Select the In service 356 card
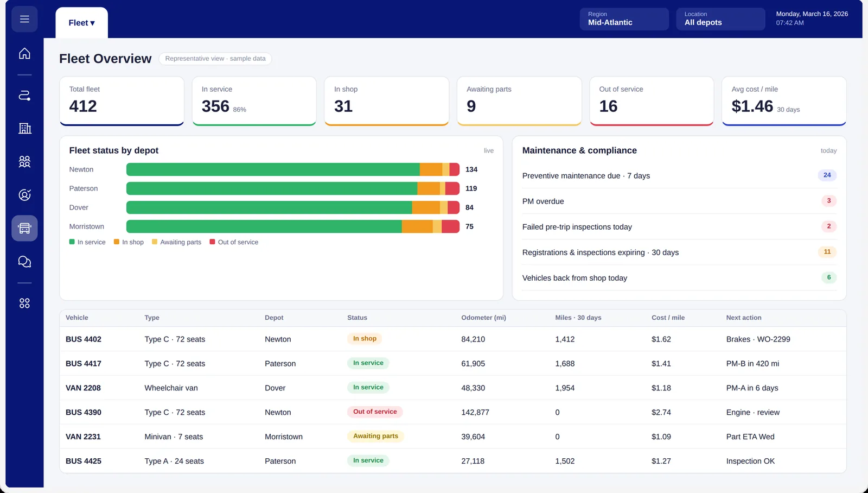 click(x=254, y=101)
